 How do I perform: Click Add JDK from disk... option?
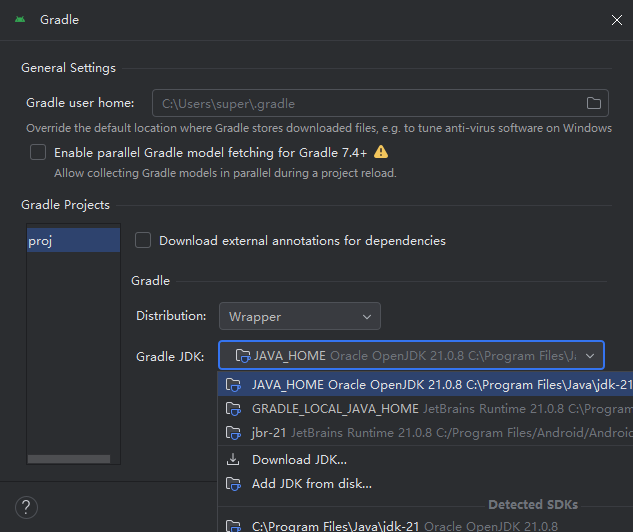tap(311, 484)
